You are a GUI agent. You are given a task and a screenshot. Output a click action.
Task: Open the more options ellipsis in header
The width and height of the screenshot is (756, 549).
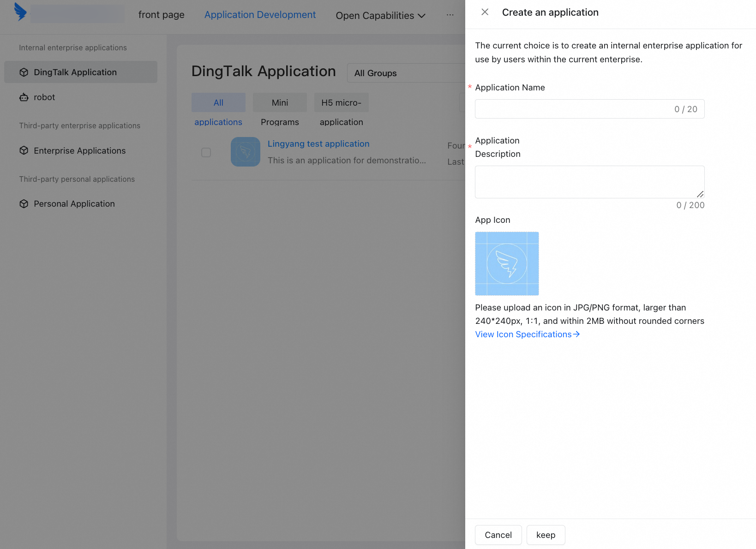point(450,15)
